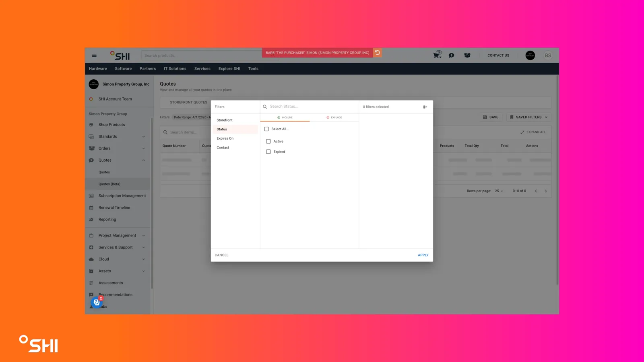Viewport: 644px width, 362px height.
Task: Select the Contact filter category
Action: [235, 148]
